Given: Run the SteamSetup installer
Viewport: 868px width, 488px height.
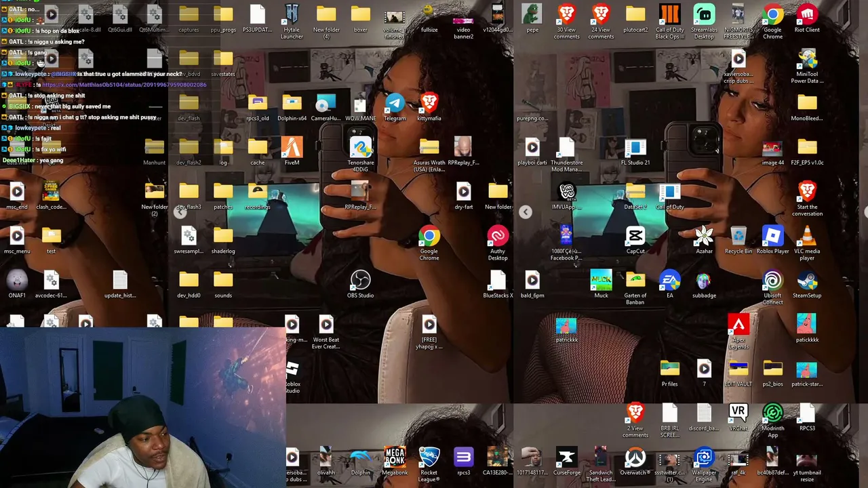Looking at the screenshot, I should tap(806, 285).
